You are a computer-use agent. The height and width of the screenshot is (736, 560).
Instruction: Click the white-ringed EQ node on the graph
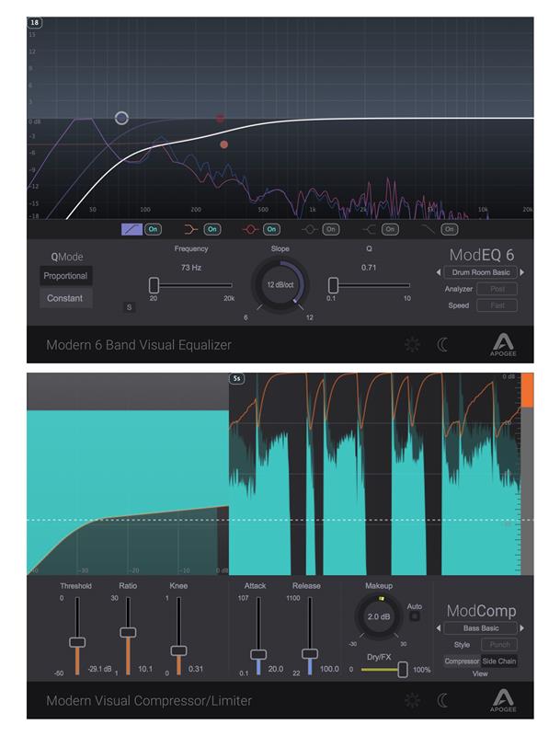click(x=121, y=118)
